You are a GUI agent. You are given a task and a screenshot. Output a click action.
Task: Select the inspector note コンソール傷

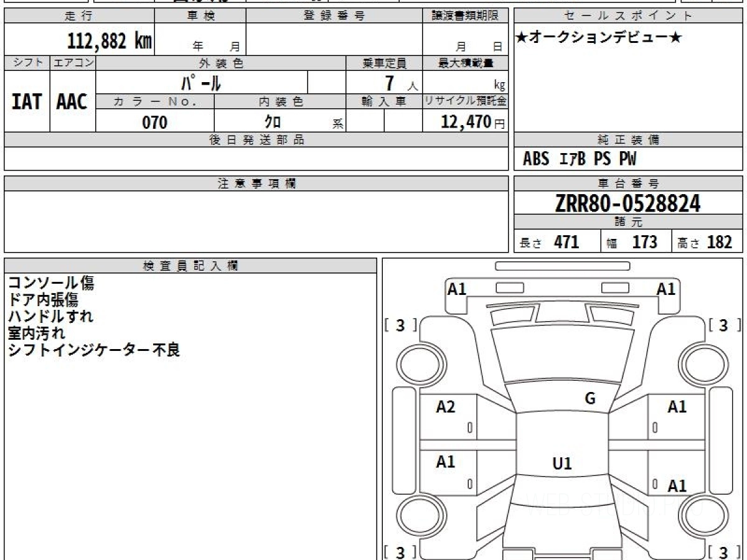tap(51, 283)
